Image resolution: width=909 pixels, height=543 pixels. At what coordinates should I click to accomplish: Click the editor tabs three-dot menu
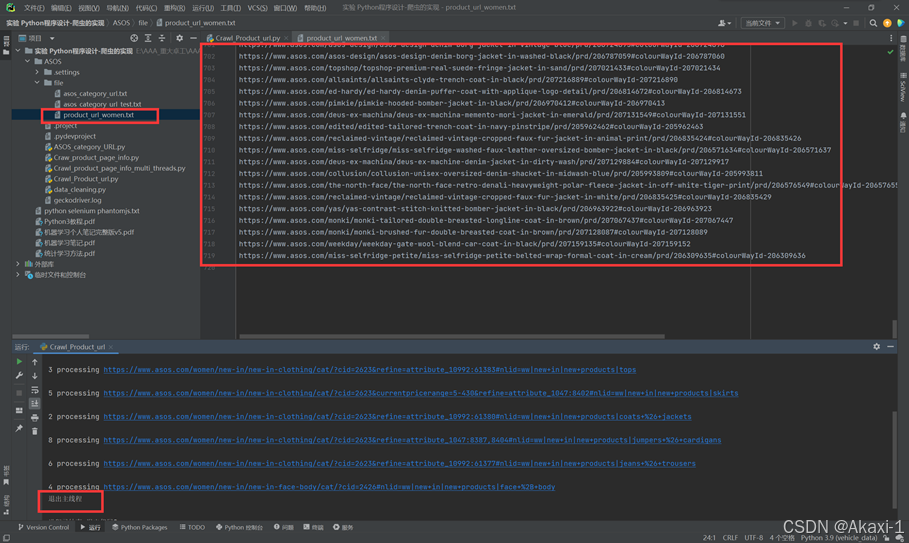point(891,38)
